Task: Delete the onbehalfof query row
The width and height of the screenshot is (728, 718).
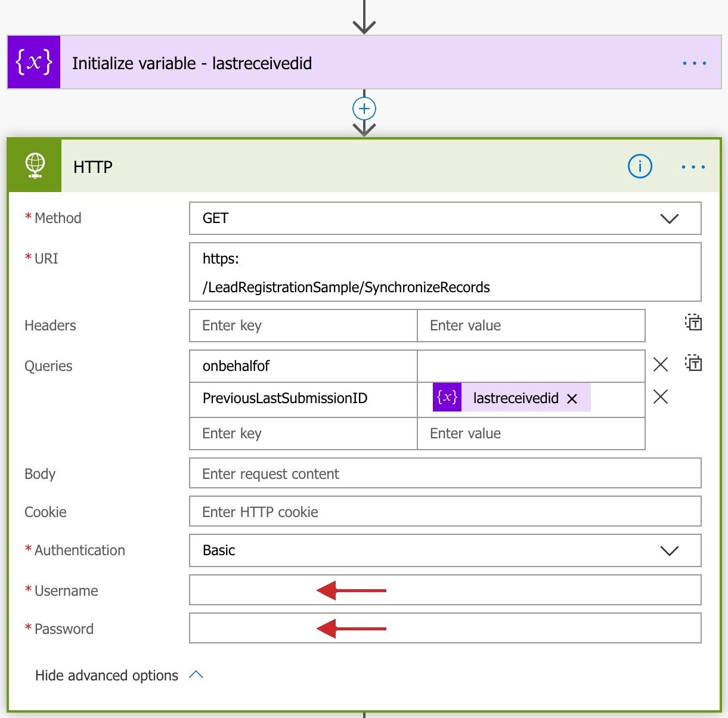Action: click(x=660, y=364)
